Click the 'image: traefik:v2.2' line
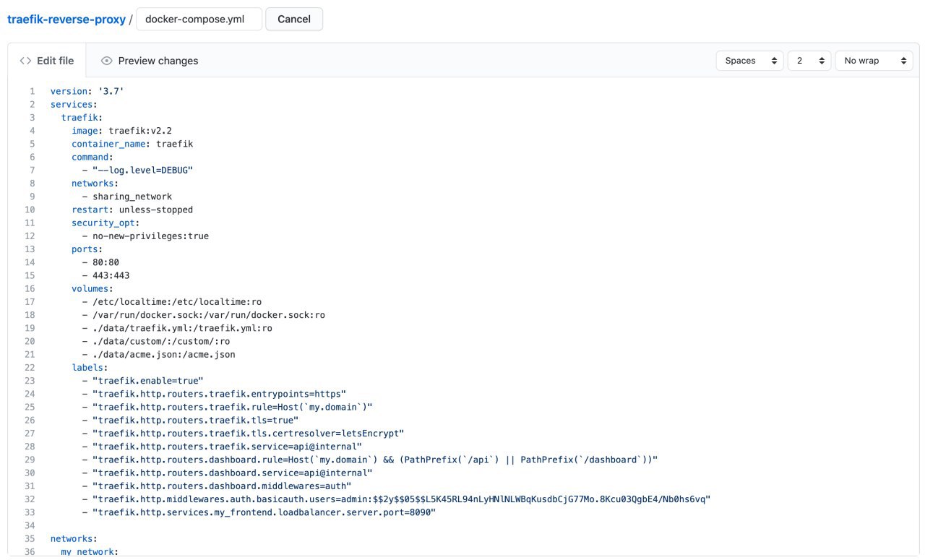925x560 pixels. click(121, 131)
